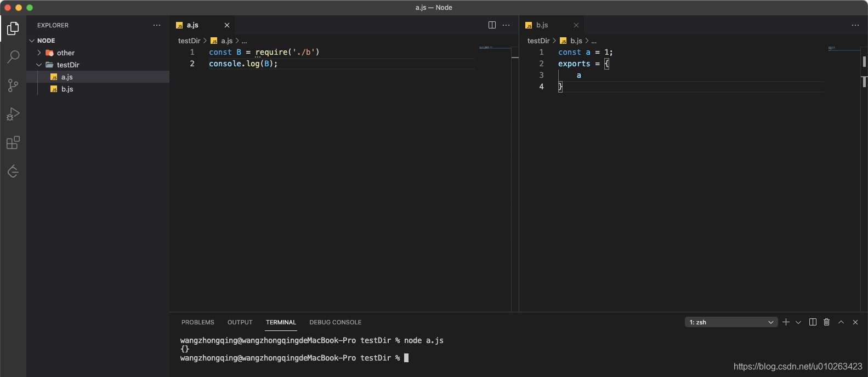Click the b.js editor vertical scrollbar
The width and height of the screenshot is (868, 377).
[864, 179]
